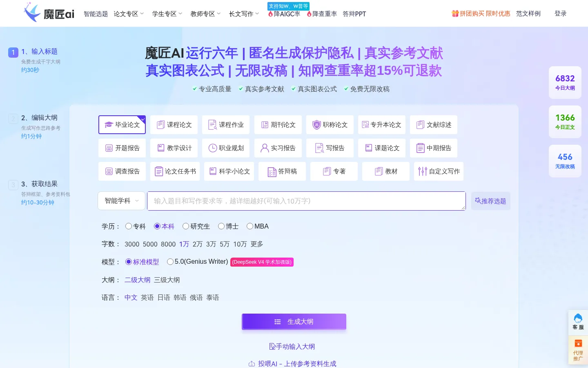Expand the 学生专区 menu dropdown
This screenshot has height=368, width=588.
click(x=167, y=14)
